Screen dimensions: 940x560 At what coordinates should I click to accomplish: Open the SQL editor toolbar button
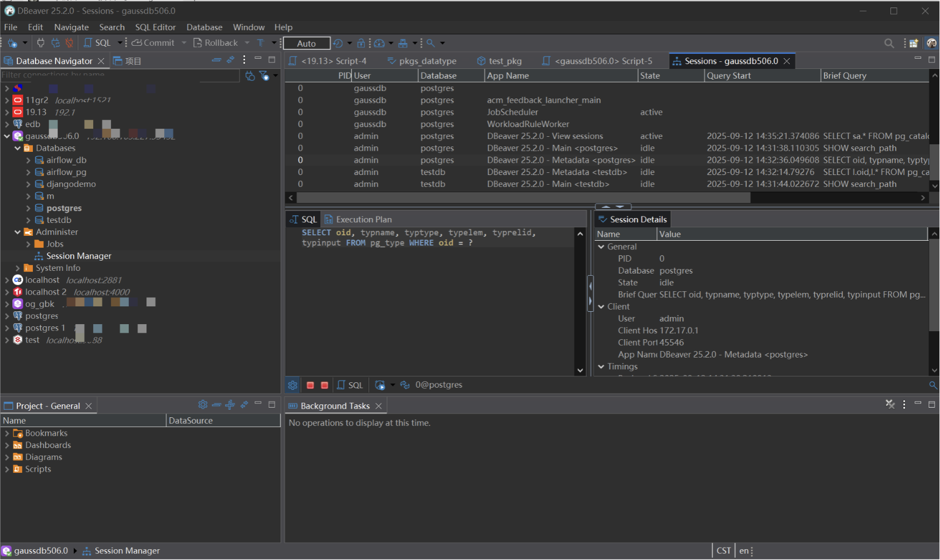click(97, 43)
